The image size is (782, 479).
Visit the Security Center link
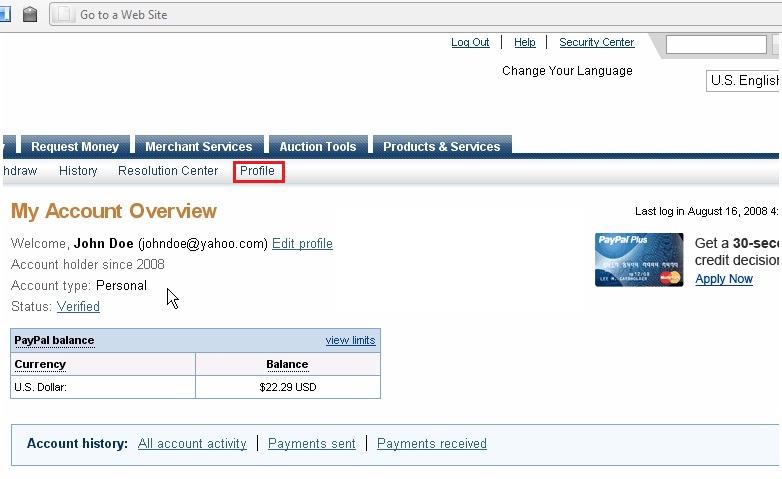pos(596,42)
